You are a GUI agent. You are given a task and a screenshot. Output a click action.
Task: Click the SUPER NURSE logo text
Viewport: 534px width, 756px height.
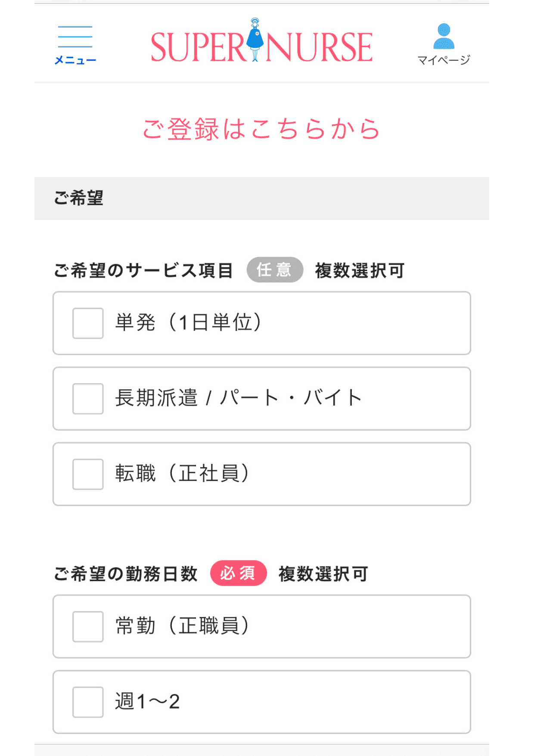coord(261,46)
